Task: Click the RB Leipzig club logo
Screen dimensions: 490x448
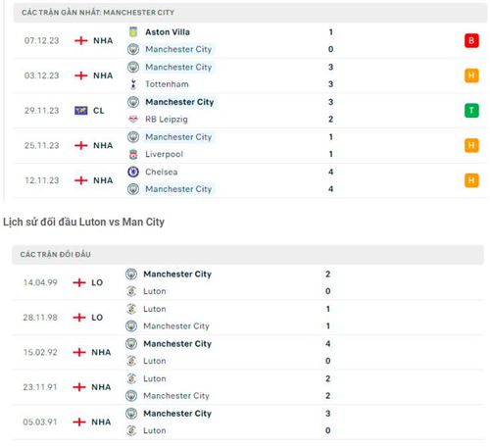Action: (x=133, y=119)
